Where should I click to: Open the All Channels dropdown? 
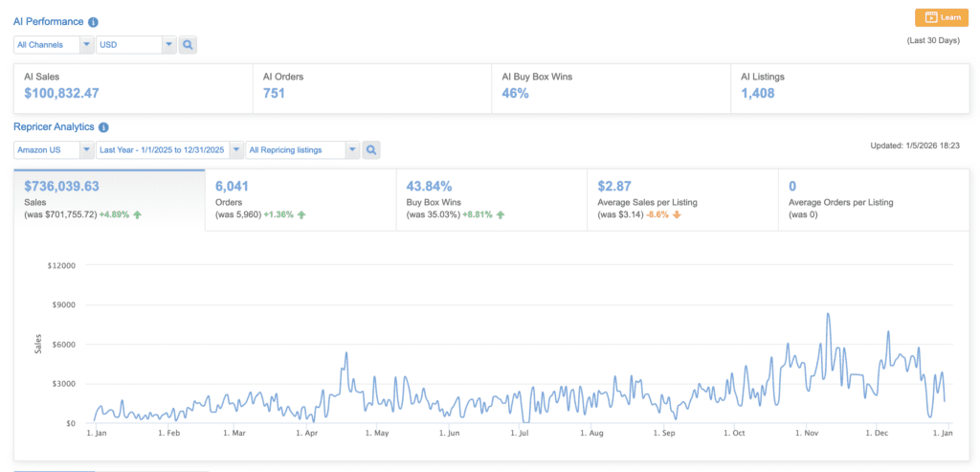coord(54,44)
